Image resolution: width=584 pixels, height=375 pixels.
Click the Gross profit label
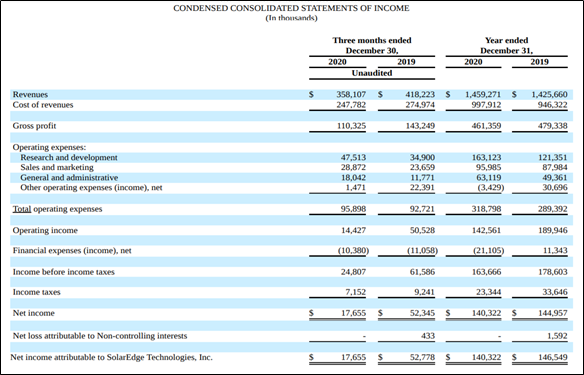pos(34,126)
